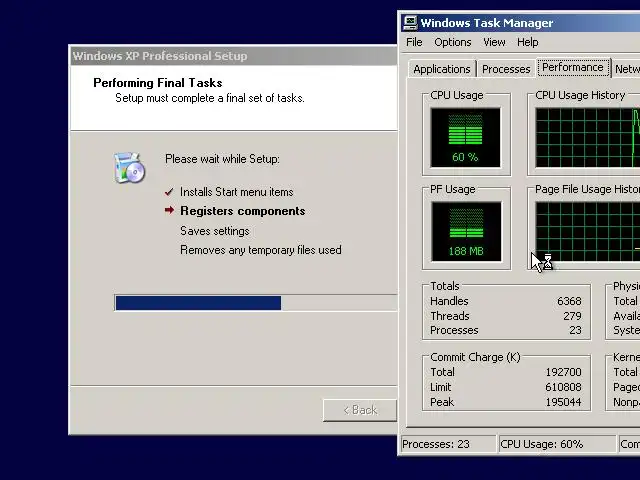640x480 pixels.
Task: Click the 'Processes: 23' status bar entry
Action: click(448, 444)
